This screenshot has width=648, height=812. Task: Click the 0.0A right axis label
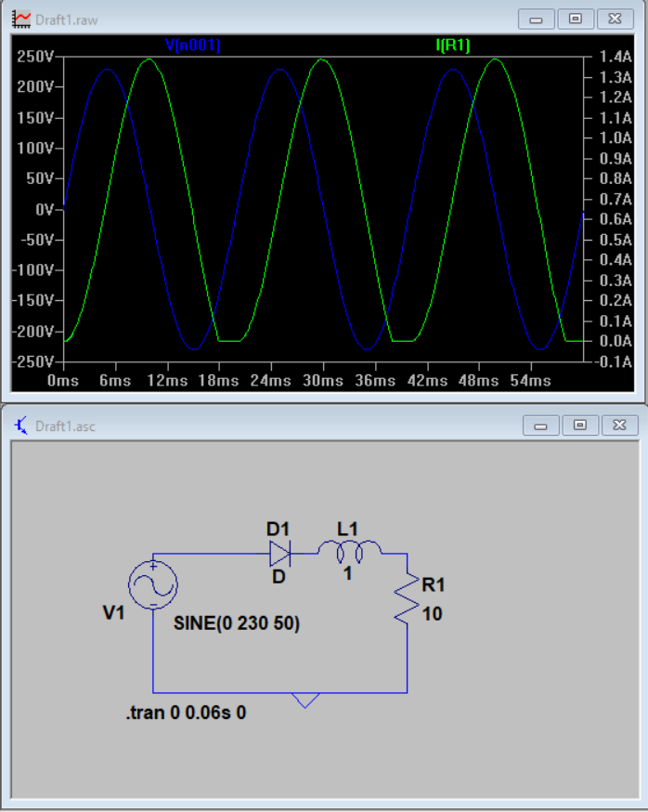point(616,341)
